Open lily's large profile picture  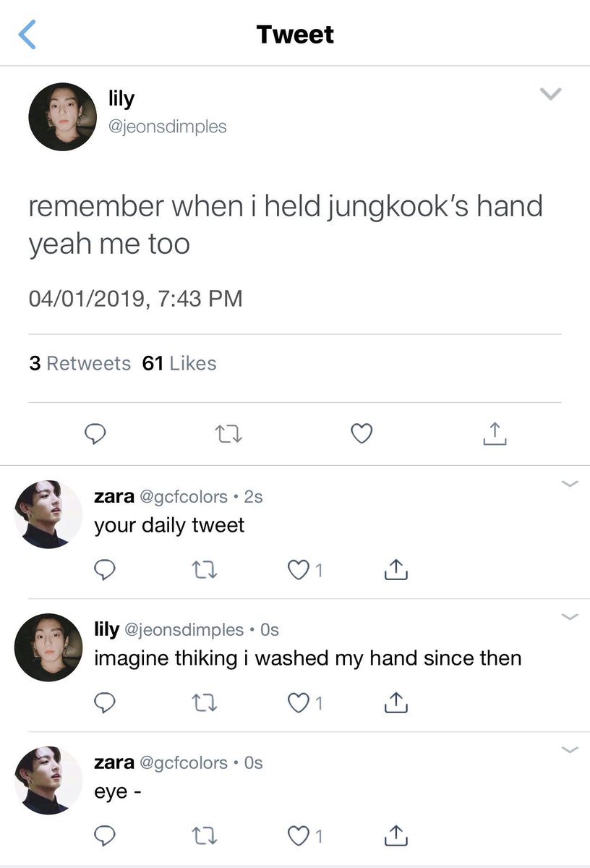click(63, 116)
